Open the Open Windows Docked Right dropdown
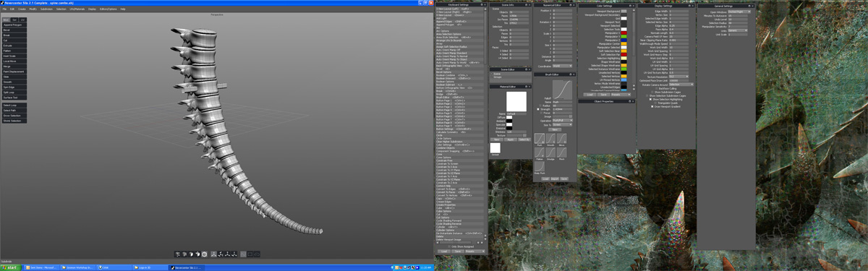The height and width of the screenshot is (271, 868). coord(739,12)
